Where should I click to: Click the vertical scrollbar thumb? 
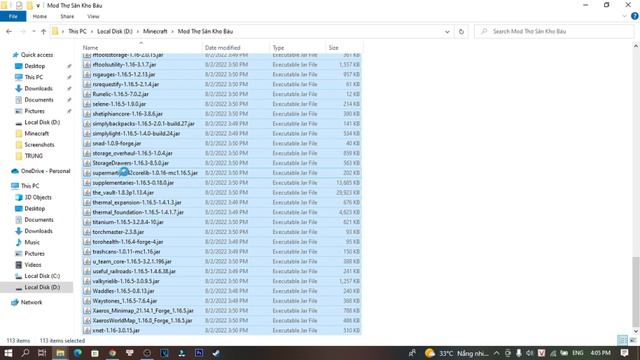tap(636, 291)
